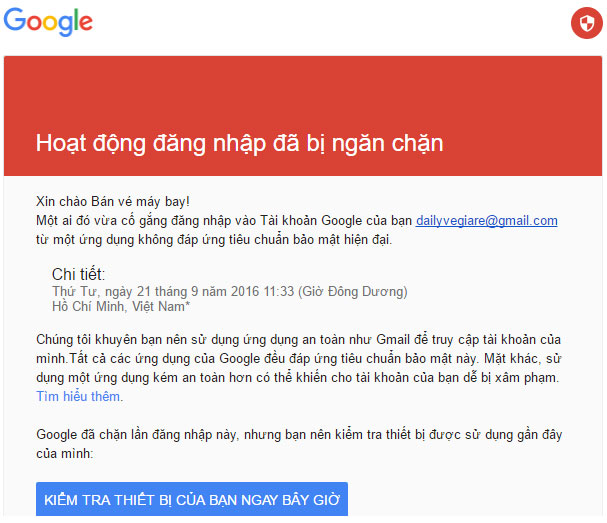Open the dailyvegiare@gmail.com email link

[487, 221]
